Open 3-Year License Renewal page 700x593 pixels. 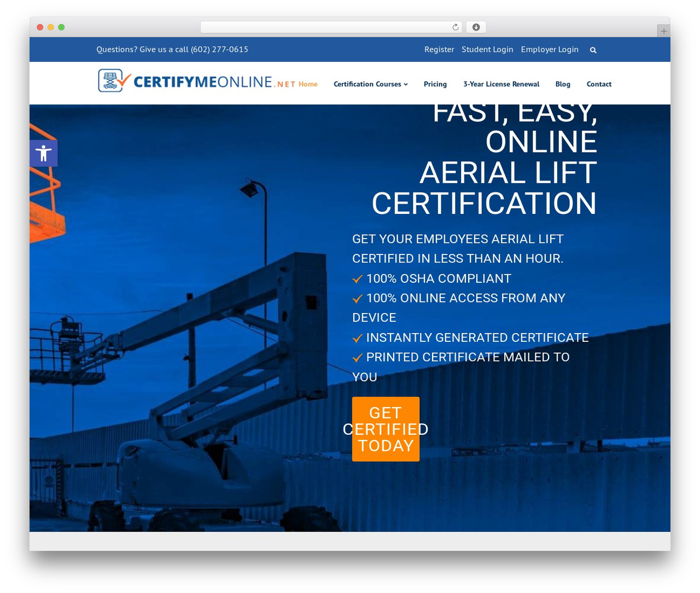click(501, 84)
